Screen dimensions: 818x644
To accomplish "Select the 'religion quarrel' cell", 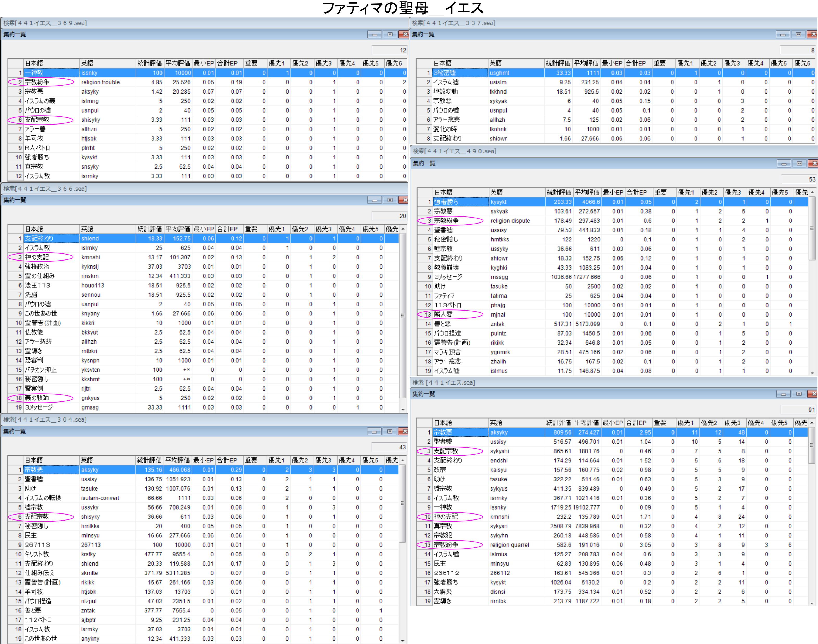I will [x=516, y=545].
